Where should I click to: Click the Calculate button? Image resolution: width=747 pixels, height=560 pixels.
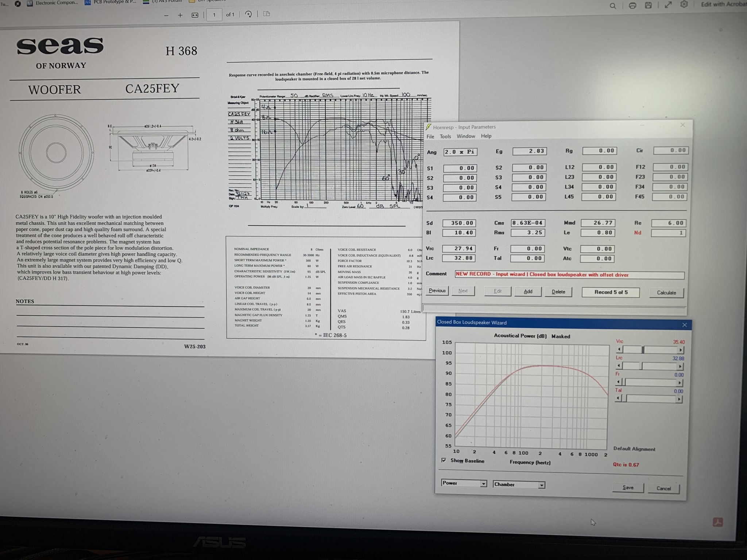666,293
